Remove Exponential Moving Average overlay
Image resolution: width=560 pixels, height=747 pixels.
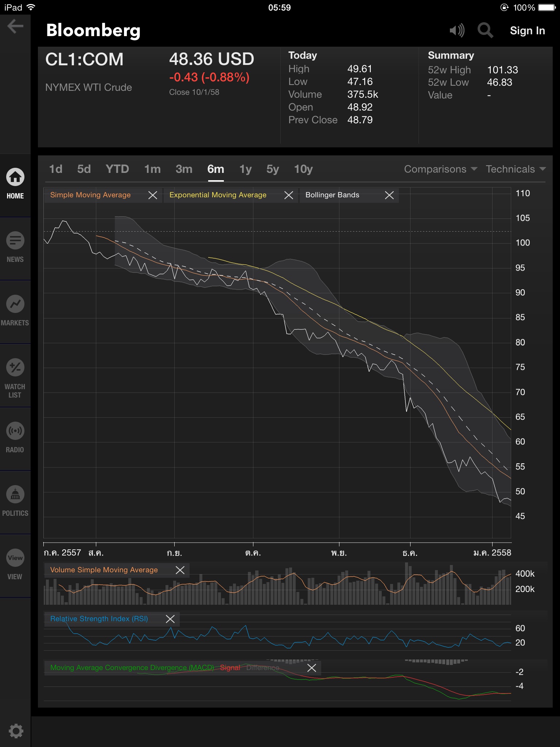[x=289, y=195]
